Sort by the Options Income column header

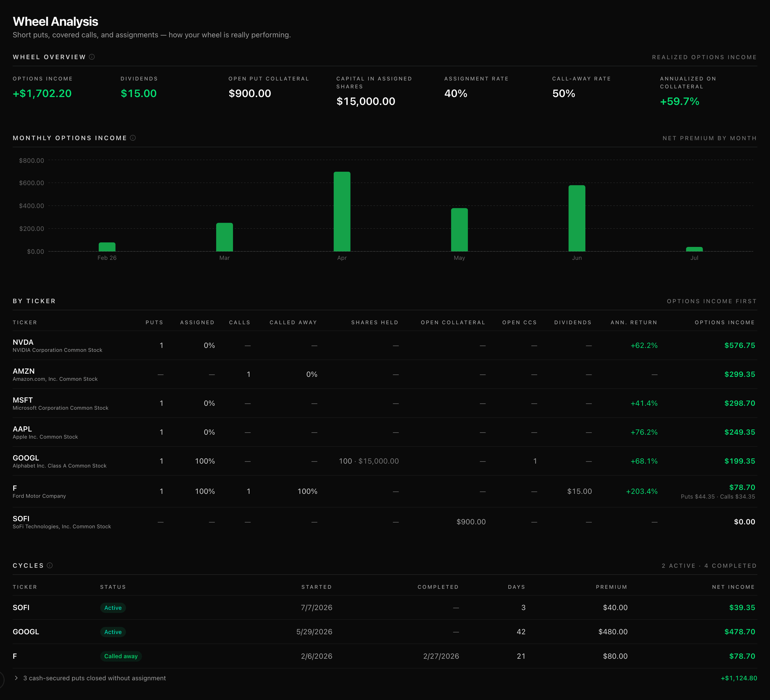point(725,322)
